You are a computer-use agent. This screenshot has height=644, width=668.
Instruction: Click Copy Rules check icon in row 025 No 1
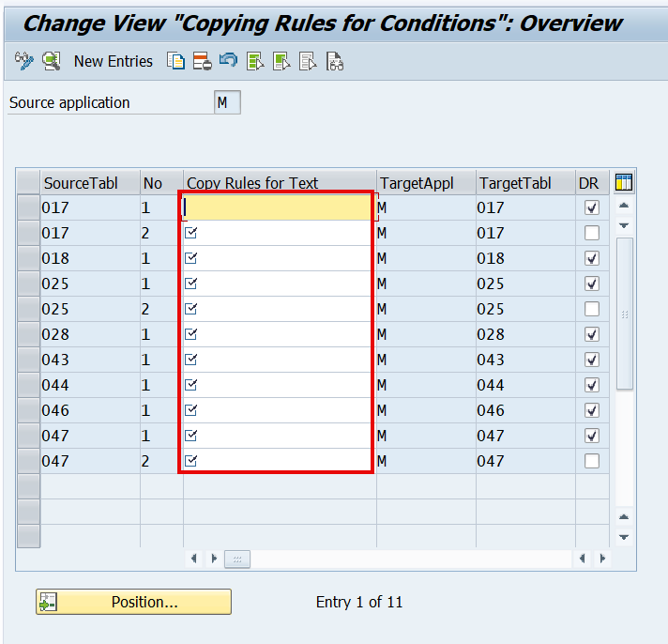[x=190, y=284]
